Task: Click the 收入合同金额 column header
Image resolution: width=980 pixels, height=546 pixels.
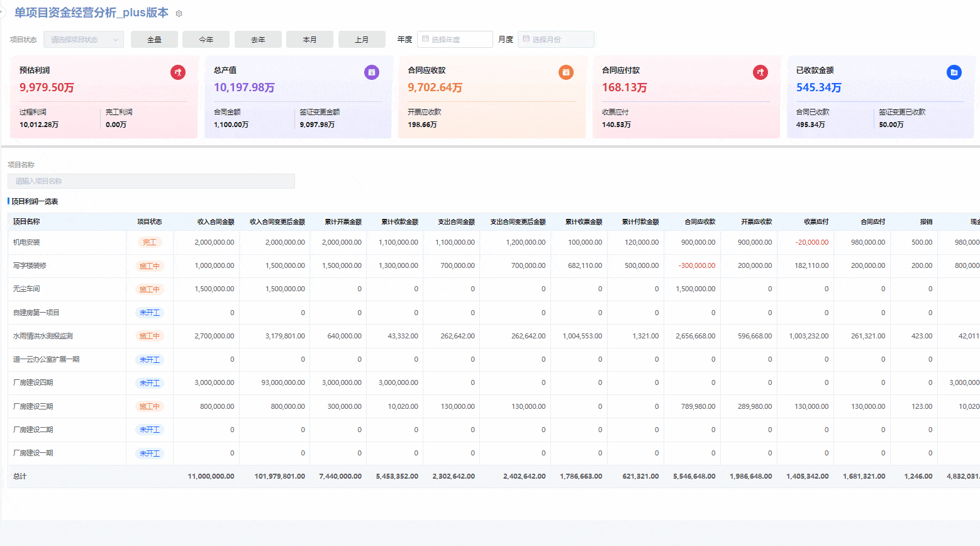Action: click(x=215, y=222)
